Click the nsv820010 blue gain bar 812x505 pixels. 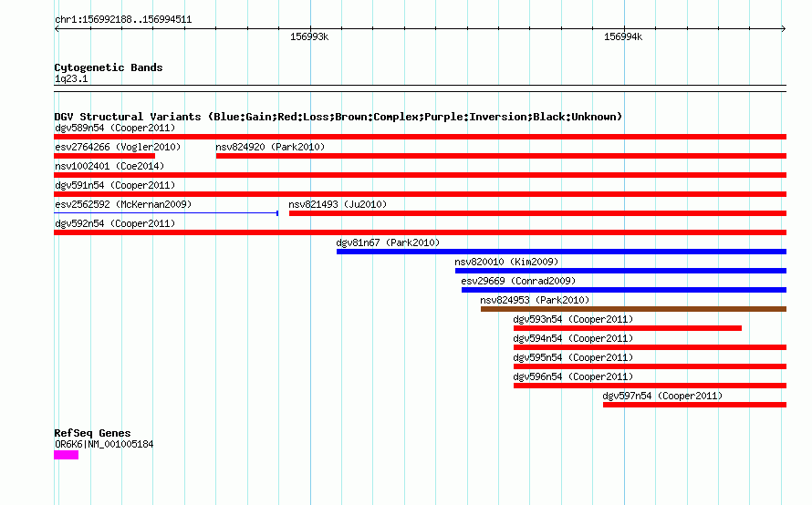(x=621, y=271)
